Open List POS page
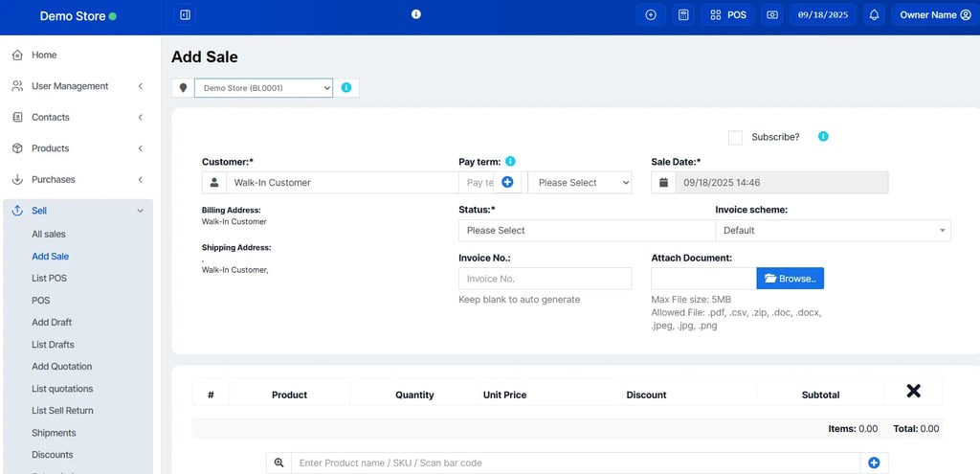This screenshot has width=980, height=474. 50,279
